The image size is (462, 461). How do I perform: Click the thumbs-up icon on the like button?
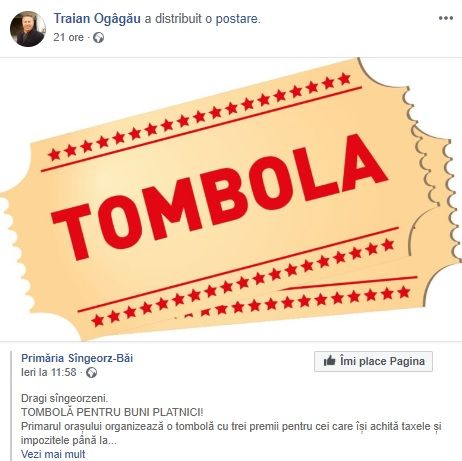click(329, 361)
